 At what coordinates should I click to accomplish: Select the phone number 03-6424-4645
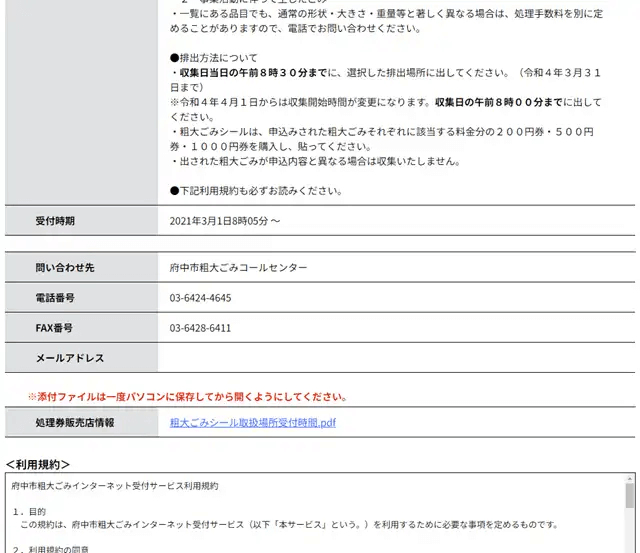pos(200,298)
